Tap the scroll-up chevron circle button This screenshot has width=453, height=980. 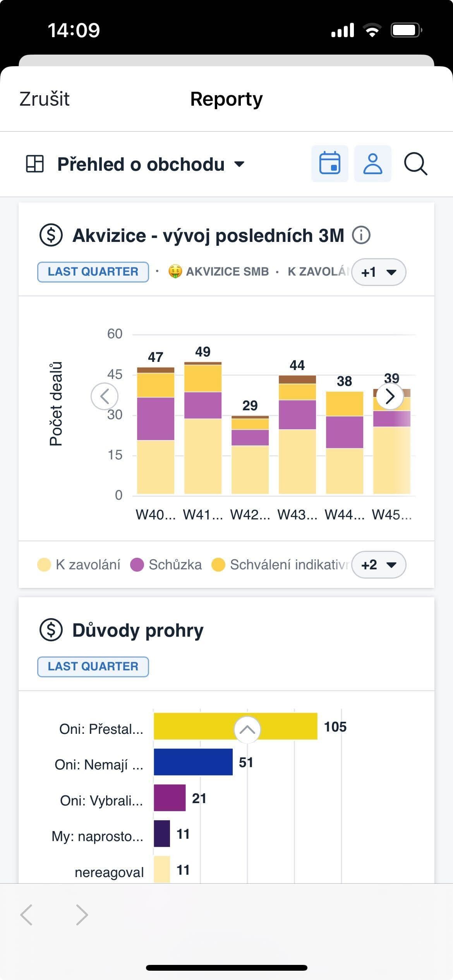click(247, 730)
